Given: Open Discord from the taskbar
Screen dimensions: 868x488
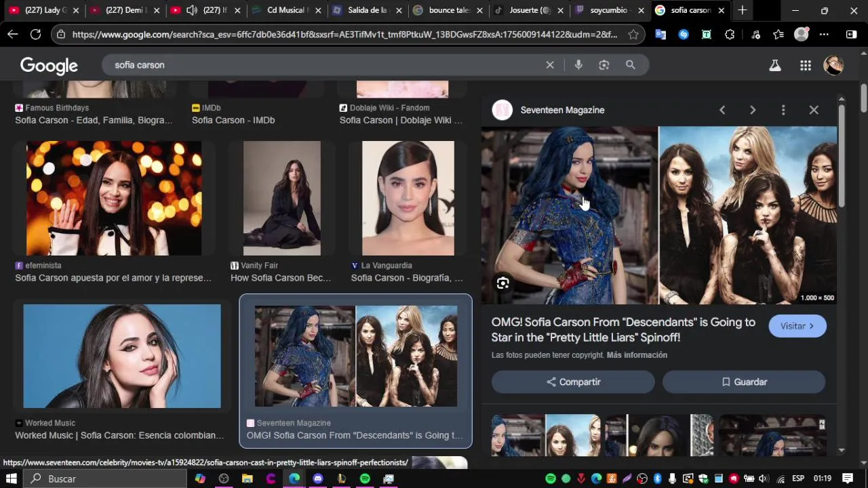Looking at the screenshot, I should 318,479.
